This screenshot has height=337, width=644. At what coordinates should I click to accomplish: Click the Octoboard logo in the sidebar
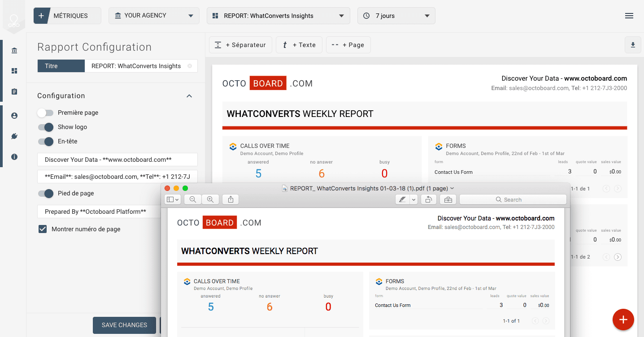pyautogui.click(x=14, y=20)
